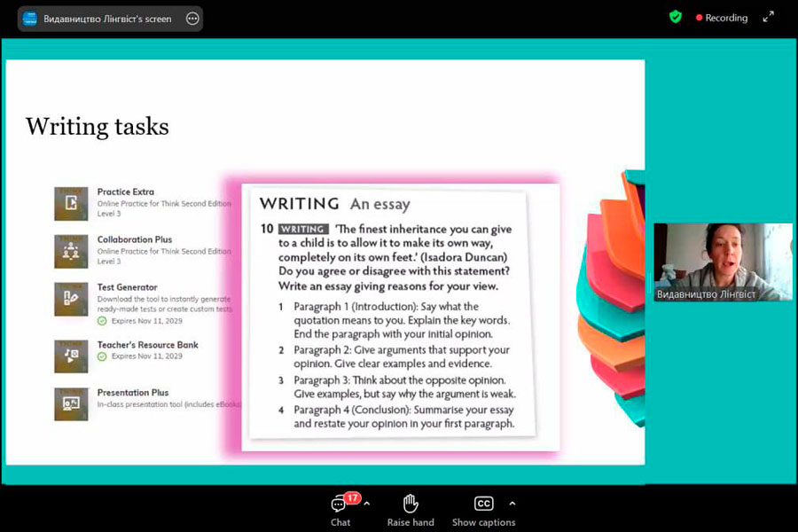The width and height of the screenshot is (798, 532).
Task: Click the 'Paragraph 1 (Introduction)' line
Action: coord(387,307)
